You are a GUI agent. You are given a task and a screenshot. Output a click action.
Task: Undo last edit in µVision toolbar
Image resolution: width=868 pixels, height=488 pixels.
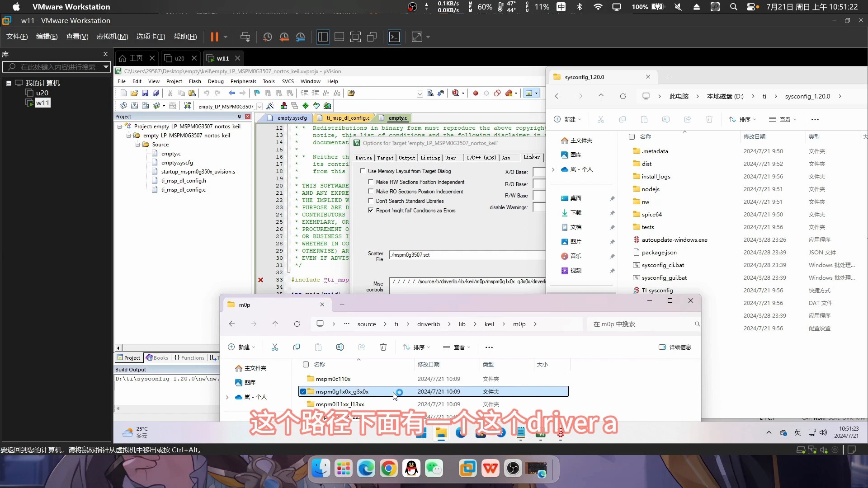207,93
